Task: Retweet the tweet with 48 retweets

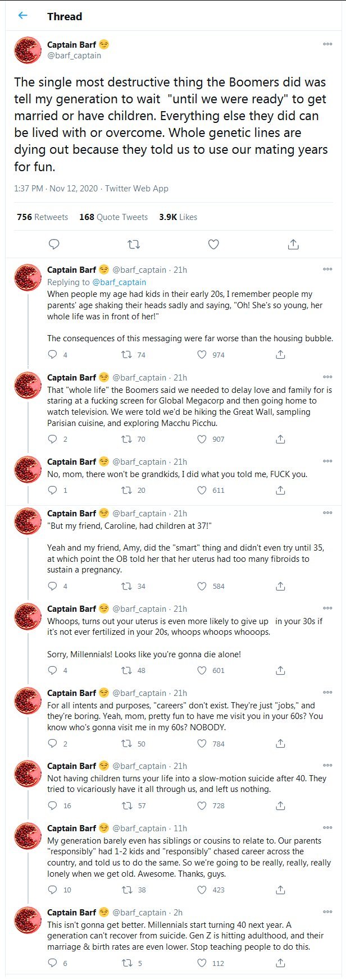Action: [126, 670]
